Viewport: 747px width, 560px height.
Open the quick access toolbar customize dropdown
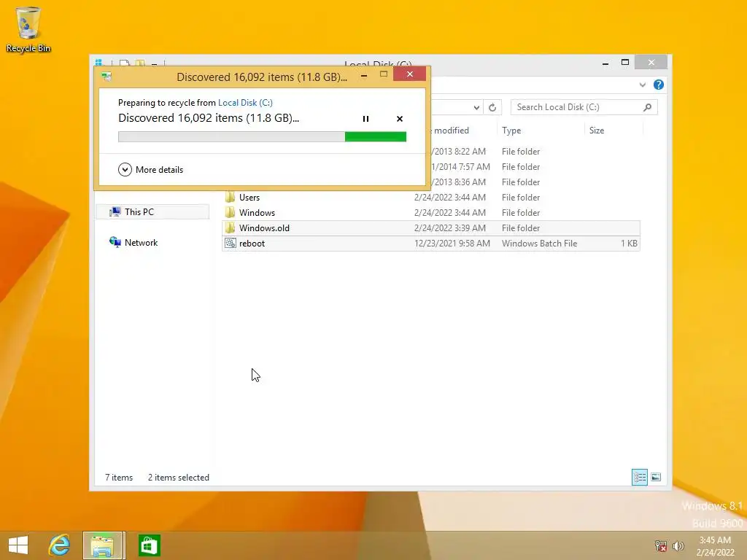(x=155, y=63)
